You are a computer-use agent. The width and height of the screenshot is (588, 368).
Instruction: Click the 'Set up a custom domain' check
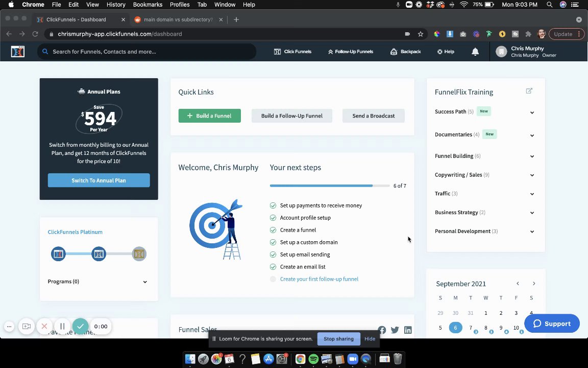(x=273, y=242)
